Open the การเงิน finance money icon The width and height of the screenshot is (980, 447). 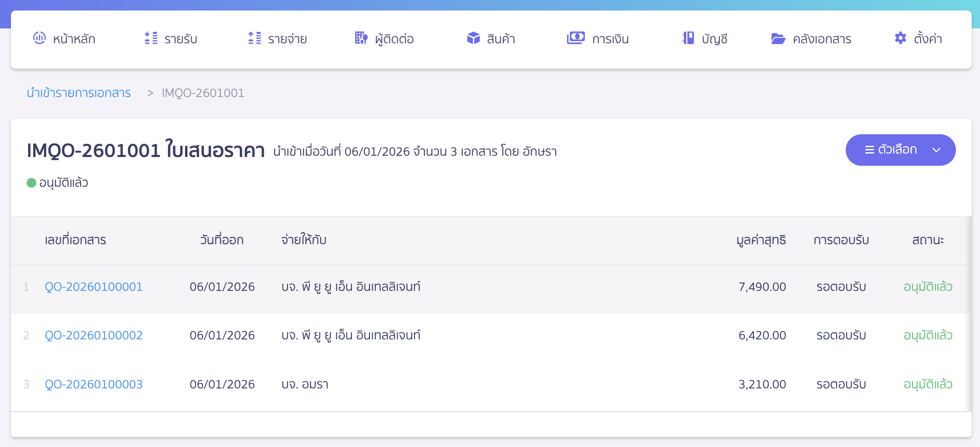(576, 38)
